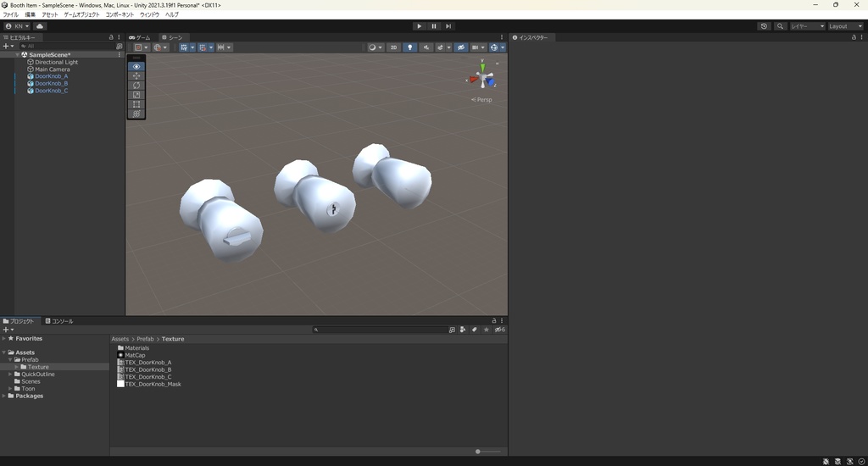868x466 pixels.
Task: Open the Inspector panel kebab menu
Action: point(861,37)
